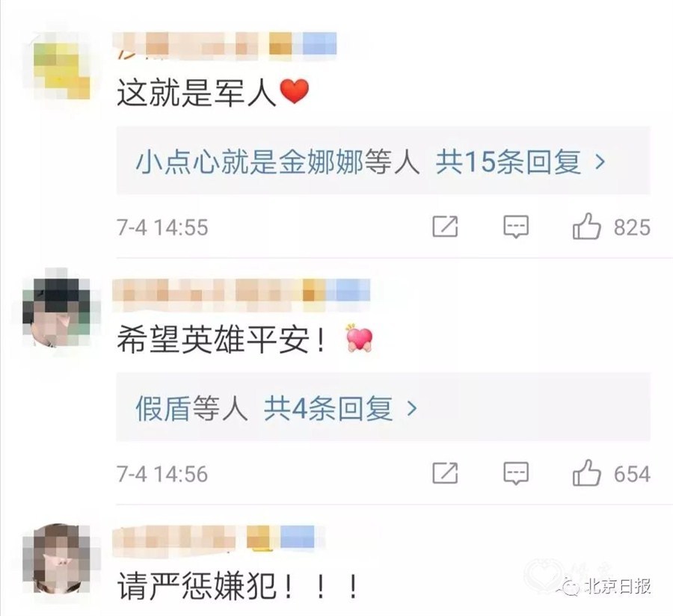Open reply box for 7-4 14:55 comment
The width and height of the screenshot is (673, 616).
click(515, 227)
